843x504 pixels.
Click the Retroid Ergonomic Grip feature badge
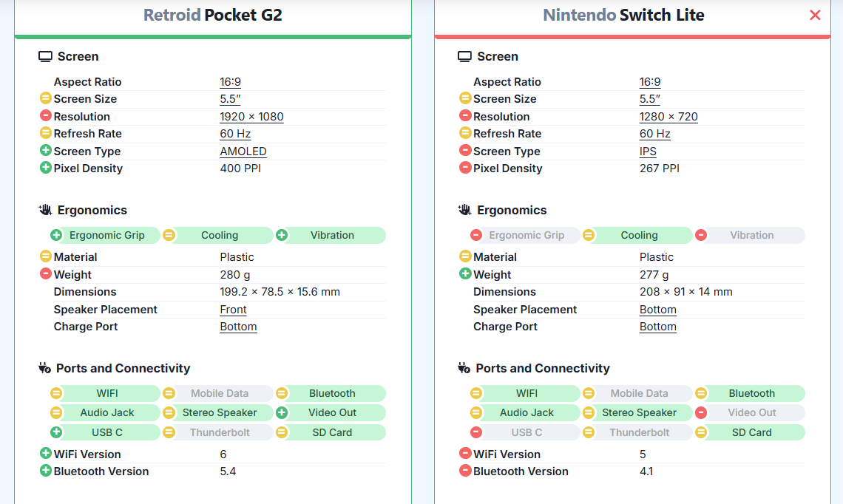point(105,235)
